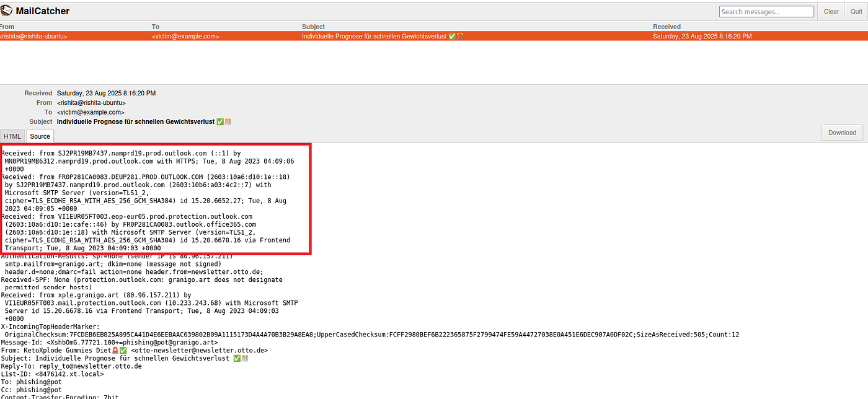
Task: Click the Received date in message details
Action: tap(106, 93)
